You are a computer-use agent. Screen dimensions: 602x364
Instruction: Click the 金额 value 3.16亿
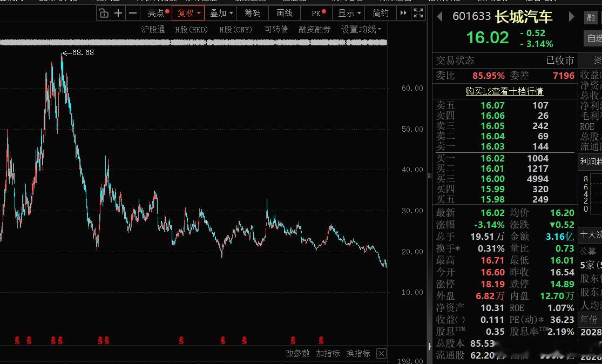[560, 237]
